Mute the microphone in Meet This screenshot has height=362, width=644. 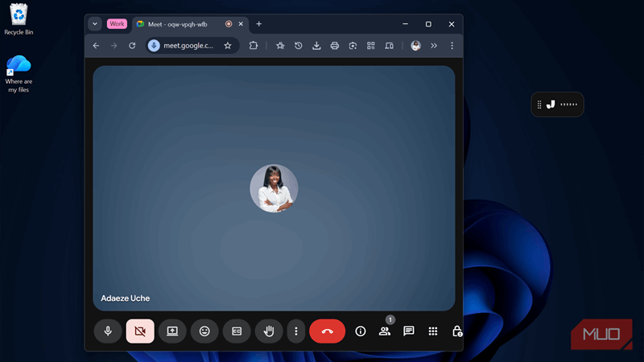108,331
